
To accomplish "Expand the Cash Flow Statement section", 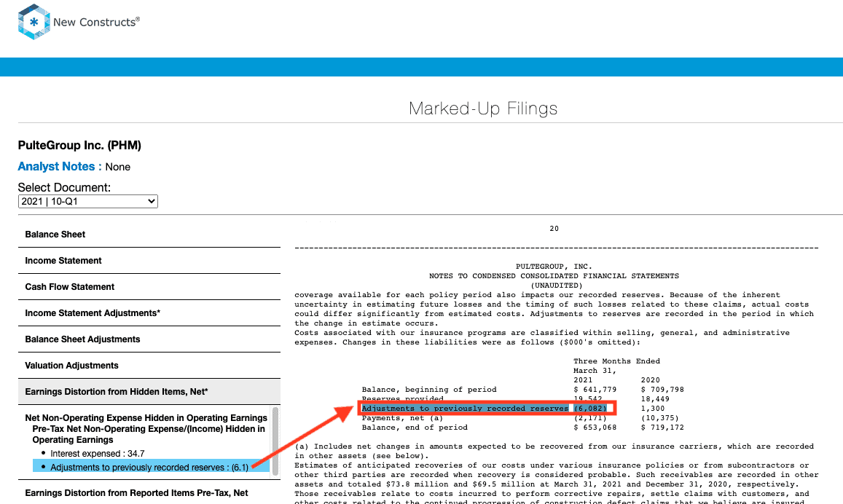I will [149, 287].
